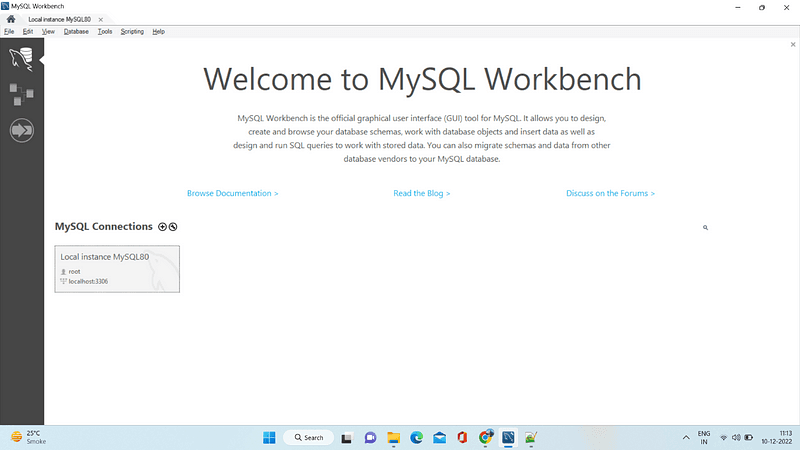Open Task View on the taskbar
Screen dimensions: 800x450
click(346, 438)
